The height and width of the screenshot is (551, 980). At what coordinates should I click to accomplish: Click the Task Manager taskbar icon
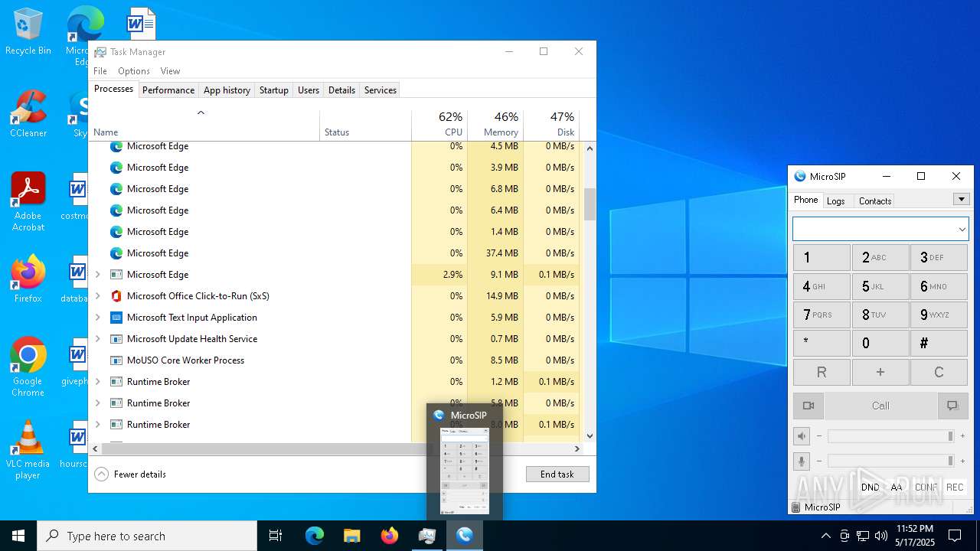[427, 536]
